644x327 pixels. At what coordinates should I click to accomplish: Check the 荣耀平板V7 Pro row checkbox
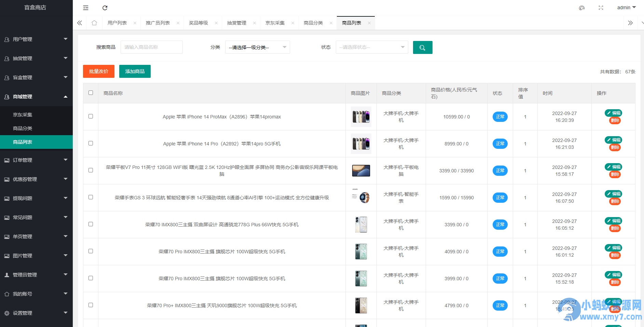[x=91, y=170]
